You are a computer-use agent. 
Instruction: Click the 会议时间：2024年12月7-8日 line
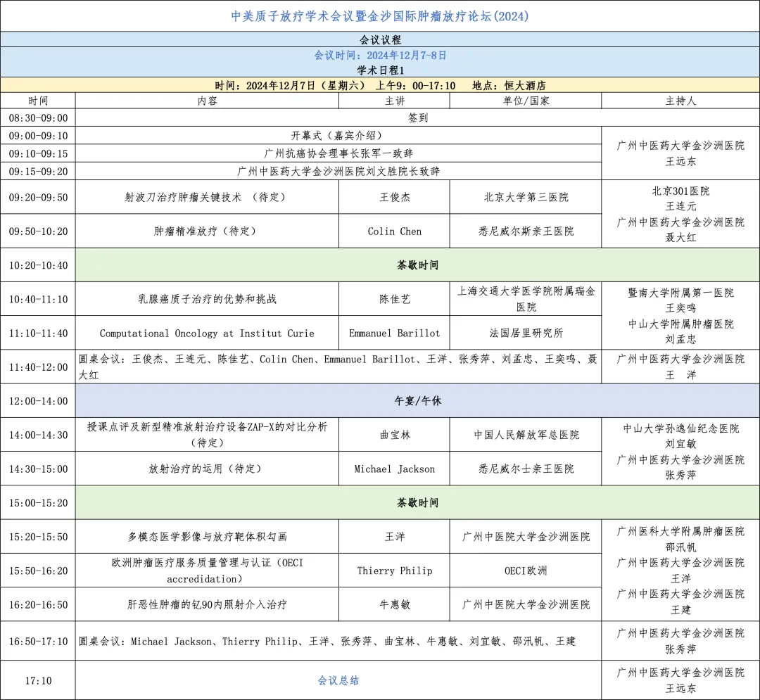pos(380,55)
